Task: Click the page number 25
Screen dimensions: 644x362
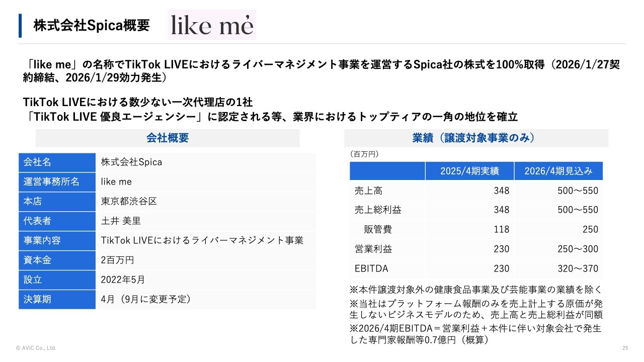Action: (625, 348)
